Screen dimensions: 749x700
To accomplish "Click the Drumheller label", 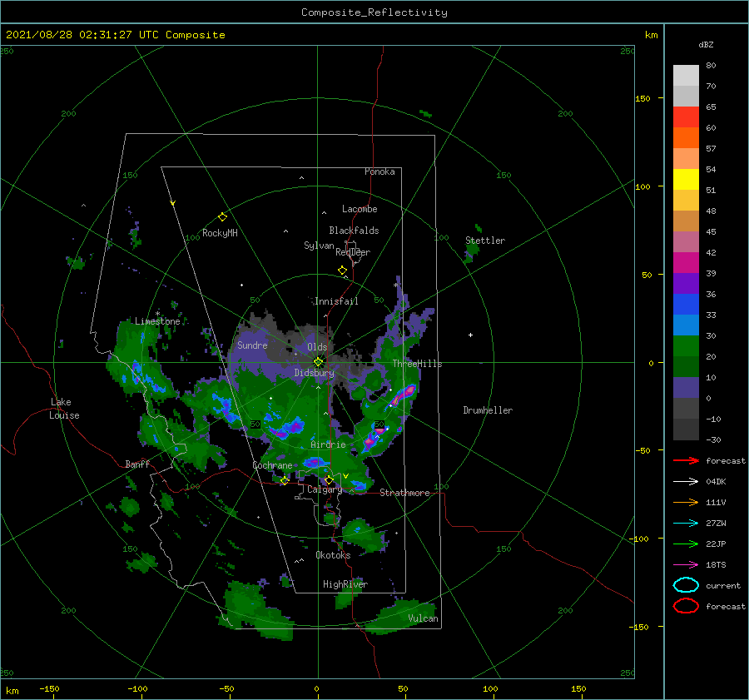I will coord(488,410).
